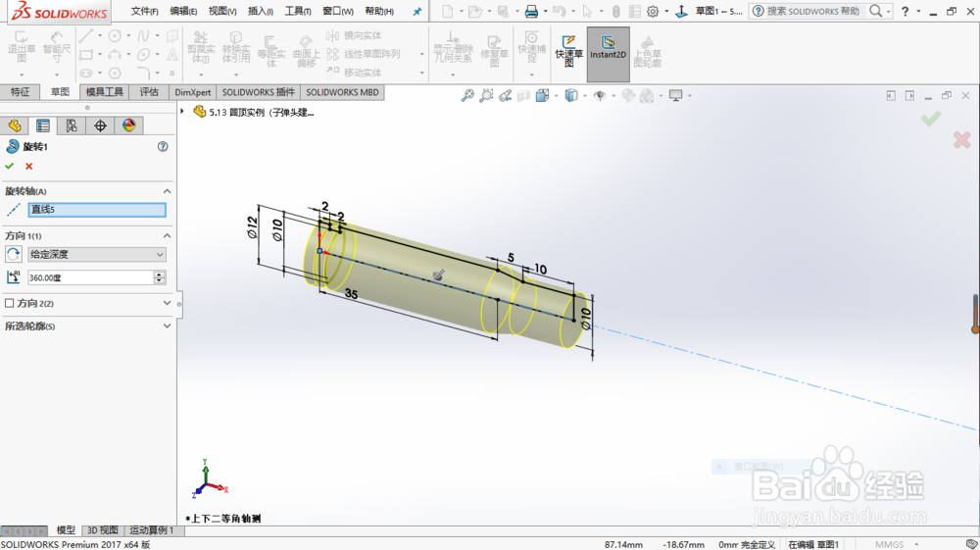This screenshot has height=550, width=980.
Task: Switch to the SOLIDWORKS MBD tab
Action: pyautogui.click(x=342, y=92)
